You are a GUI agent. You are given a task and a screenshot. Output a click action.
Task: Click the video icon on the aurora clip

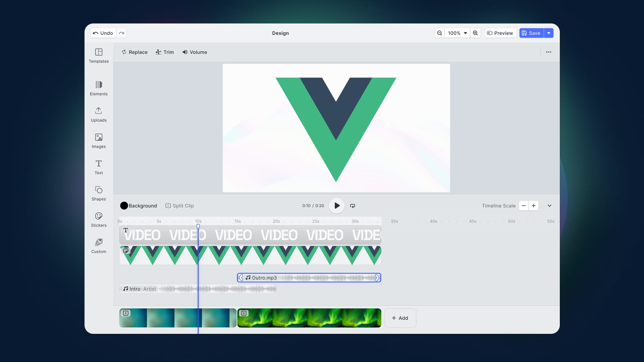click(244, 313)
